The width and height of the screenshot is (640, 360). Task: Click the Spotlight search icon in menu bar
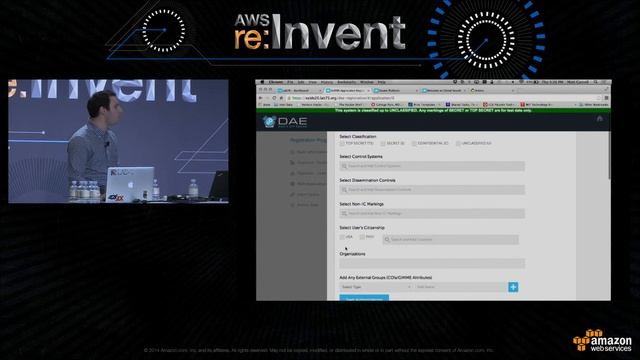pos(596,82)
